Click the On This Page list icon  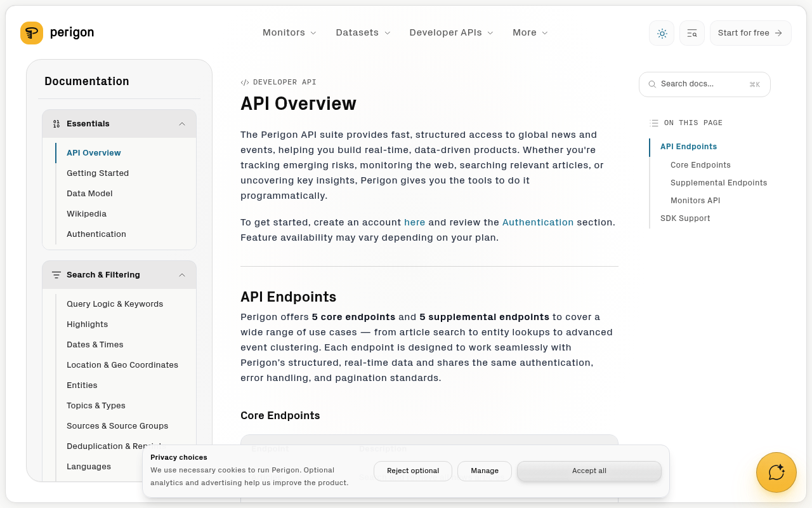654,123
